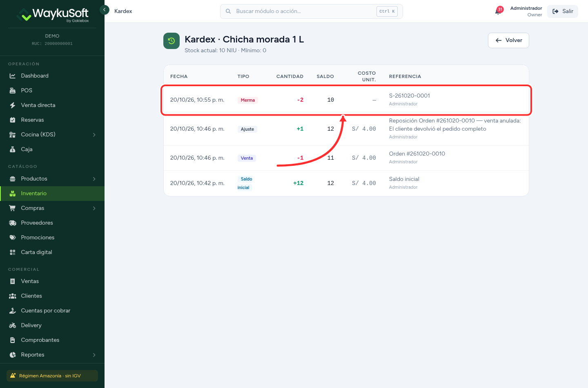Click the +12 quantity cell
This screenshot has height=388, width=588.
click(298, 183)
